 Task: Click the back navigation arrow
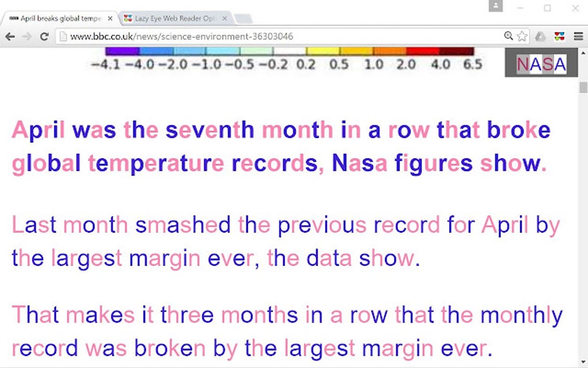pos(9,36)
